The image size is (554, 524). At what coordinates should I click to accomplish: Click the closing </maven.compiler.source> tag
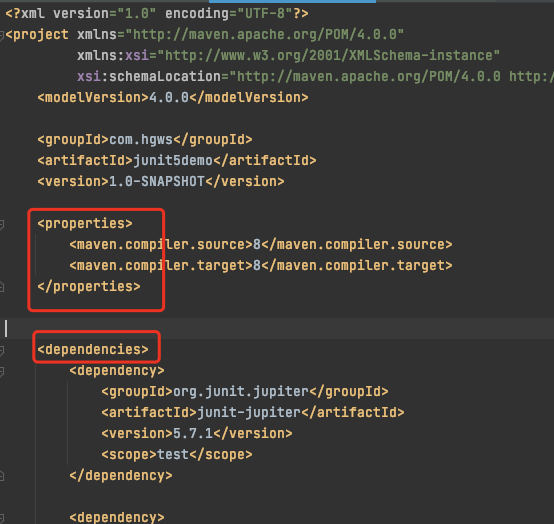[357, 245]
